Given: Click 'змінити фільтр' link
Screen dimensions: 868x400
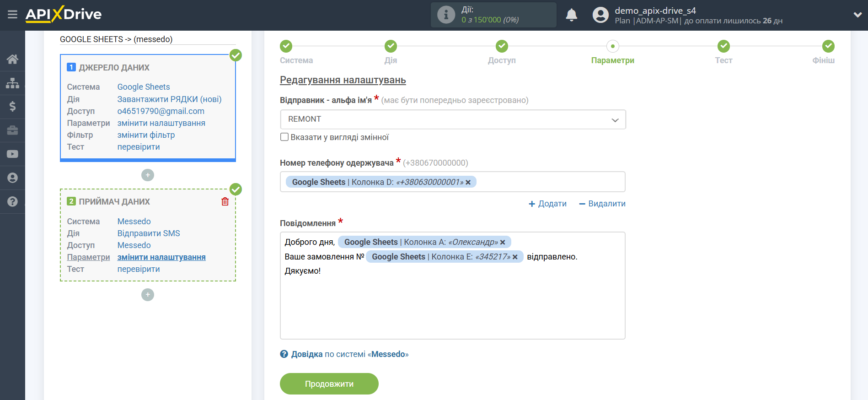Looking at the screenshot, I should [x=146, y=135].
